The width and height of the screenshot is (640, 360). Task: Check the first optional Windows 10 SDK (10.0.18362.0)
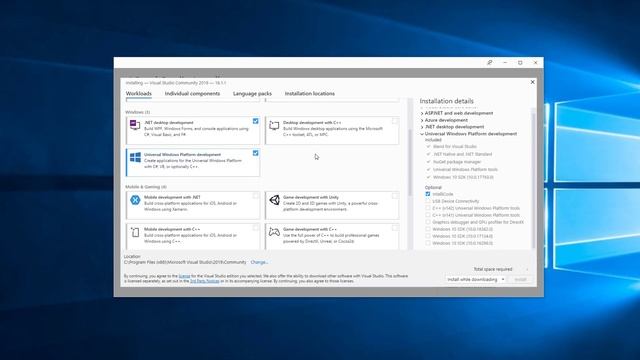(x=428, y=229)
